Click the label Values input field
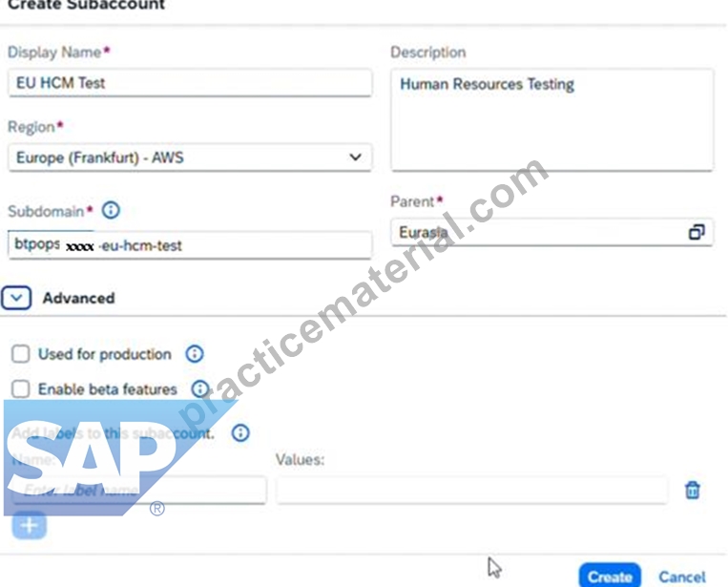The width and height of the screenshot is (728, 587). pos(472,490)
